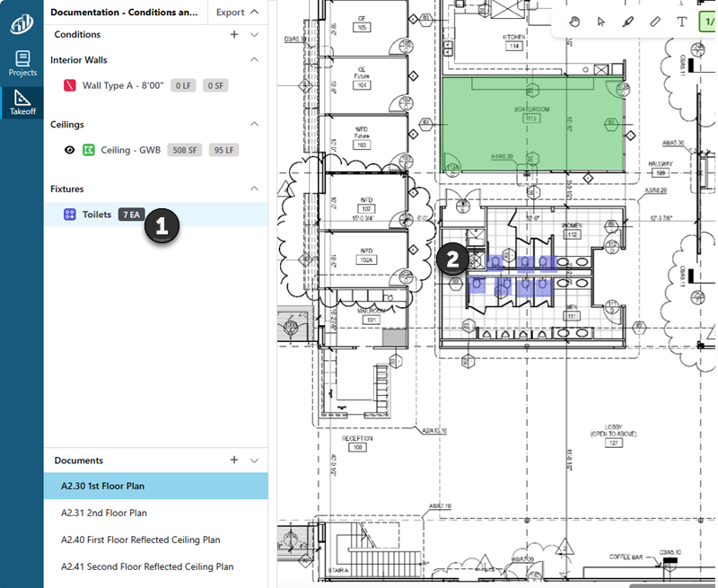The height and width of the screenshot is (588, 718).
Task: Select the ruler measure tool
Action: click(x=655, y=22)
